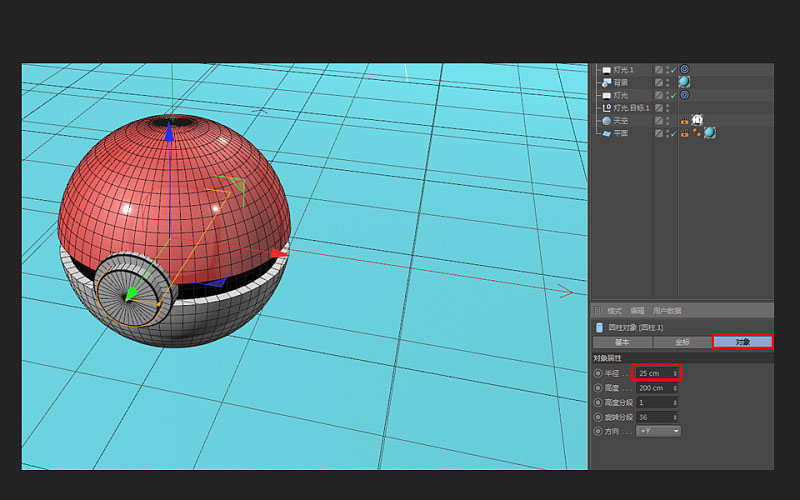Image resolution: width=800 pixels, height=500 pixels.
Task: Toggle layer box for 天空 object
Action: [659, 120]
